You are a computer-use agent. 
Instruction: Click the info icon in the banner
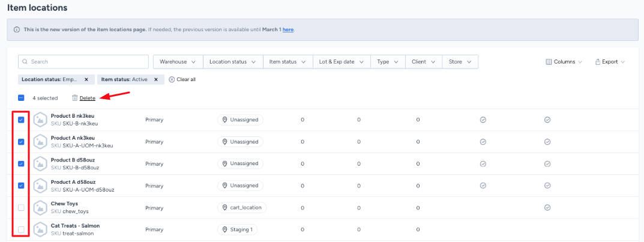(17, 29)
